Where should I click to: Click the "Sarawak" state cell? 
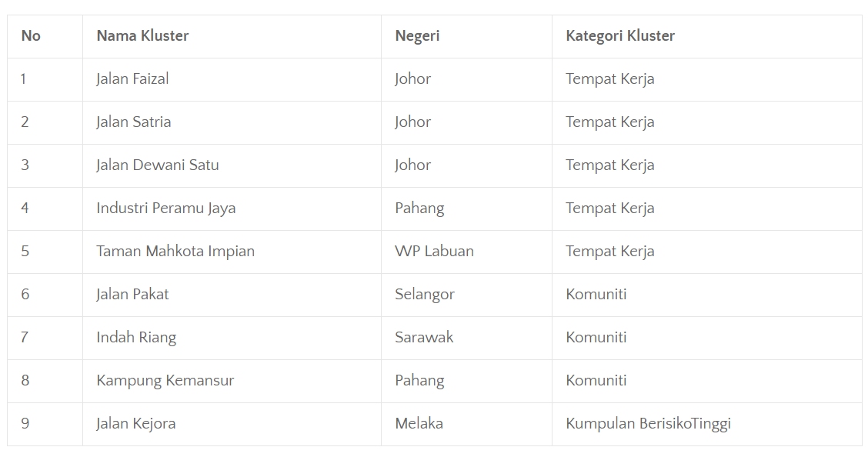pos(424,338)
